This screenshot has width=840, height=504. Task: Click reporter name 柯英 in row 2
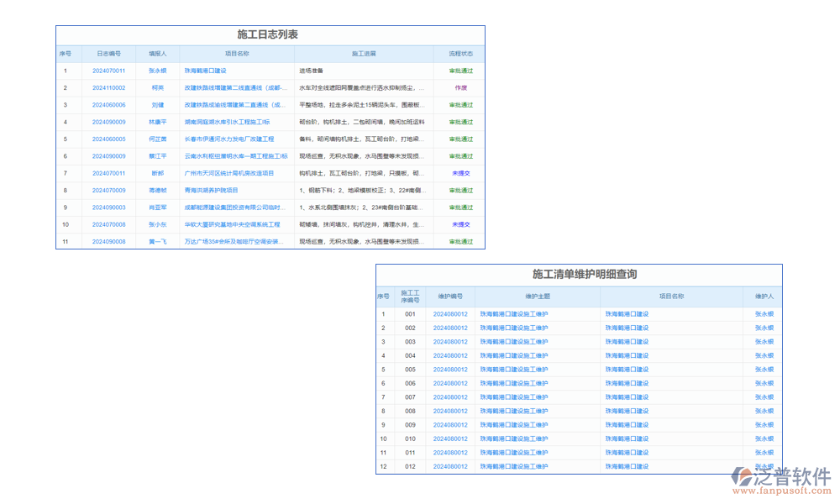click(158, 87)
